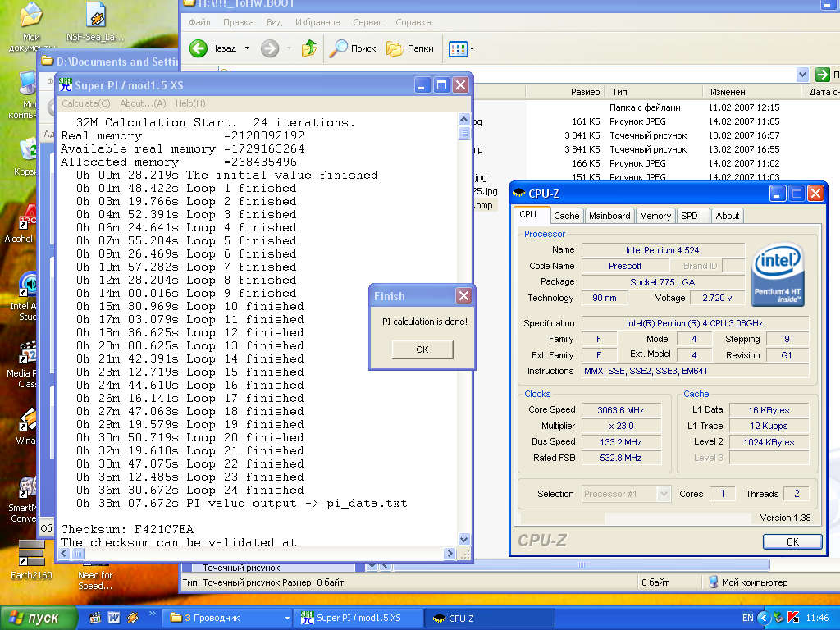Viewport: 840px width, 630px height.
Task: Click the Winamp icon in Quick Launch
Action: click(x=133, y=618)
